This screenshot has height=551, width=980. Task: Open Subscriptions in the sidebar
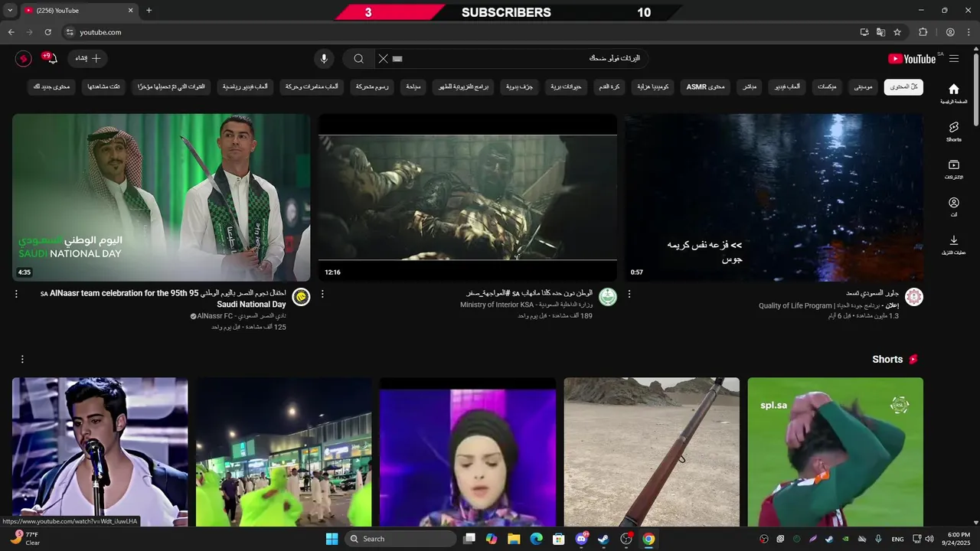coord(954,169)
